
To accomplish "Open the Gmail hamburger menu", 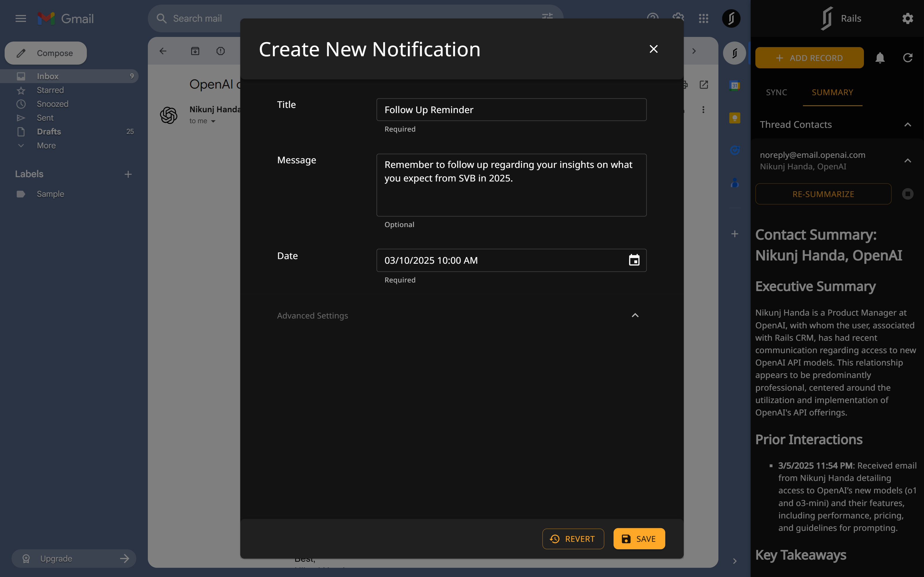I will (21, 18).
